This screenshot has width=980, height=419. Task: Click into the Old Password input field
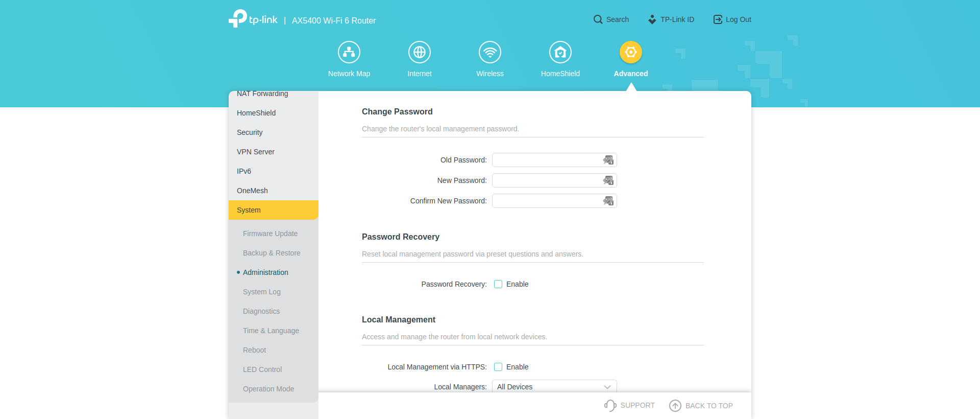(546, 160)
